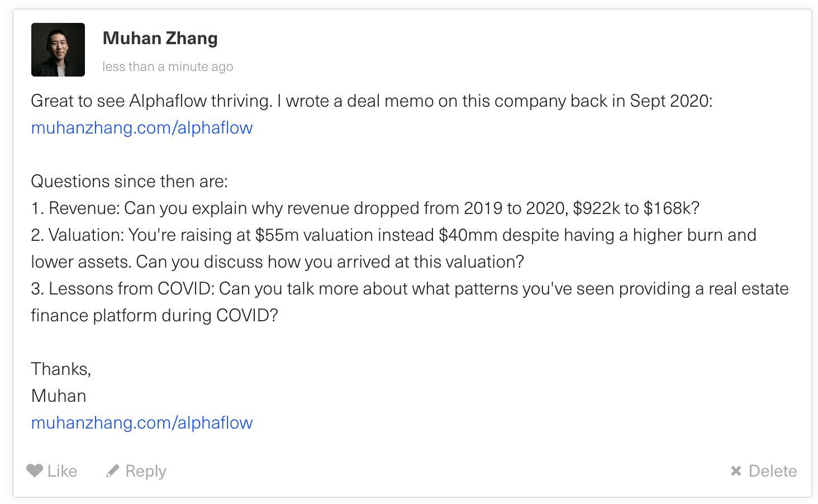Image resolution: width=818 pixels, height=504 pixels.
Task: Click the 'lower assets' continuation line
Action: [x=278, y=261]
